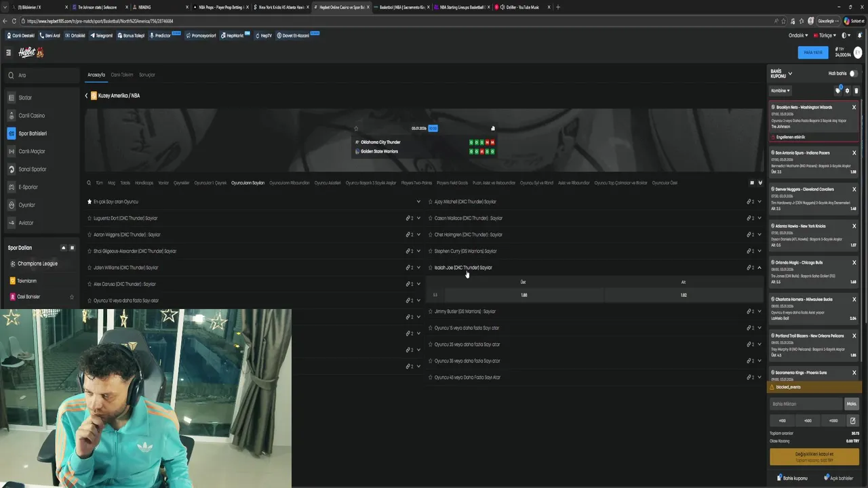Select the Handicaps market tab
This screenshot has width=868, height=488.
pyautogui.click(x=144, y=183)
